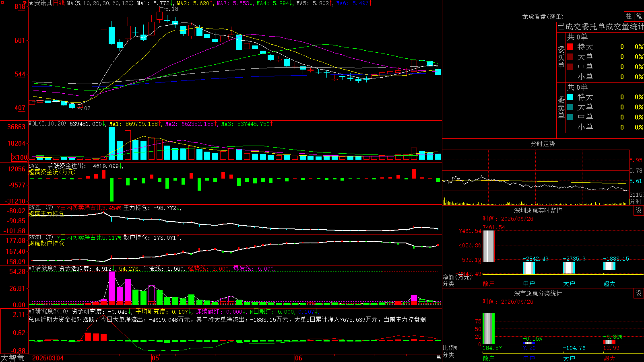644x362 pixels.
Task: Click the red 特大 buy-order color swatch
Action: (x=570, y=47)
